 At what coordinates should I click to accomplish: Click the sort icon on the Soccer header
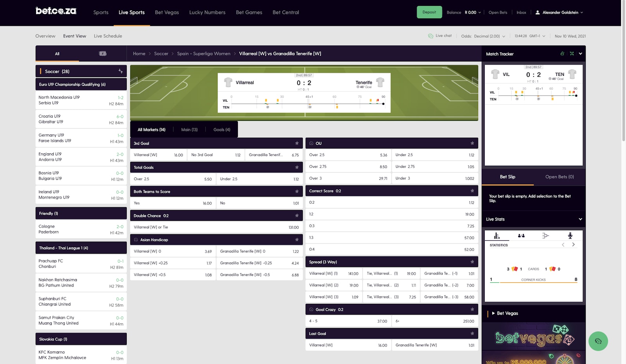tap(121, 71)
